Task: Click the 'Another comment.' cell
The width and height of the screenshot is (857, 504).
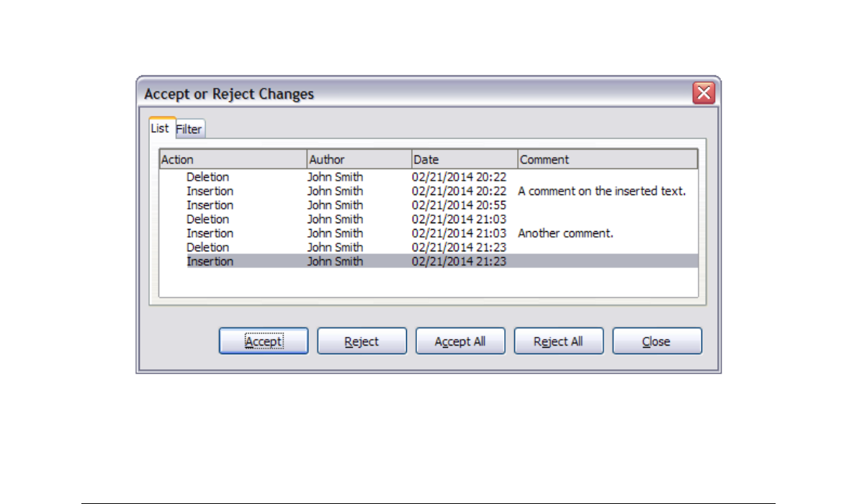Action: click(x=565, y=233)
